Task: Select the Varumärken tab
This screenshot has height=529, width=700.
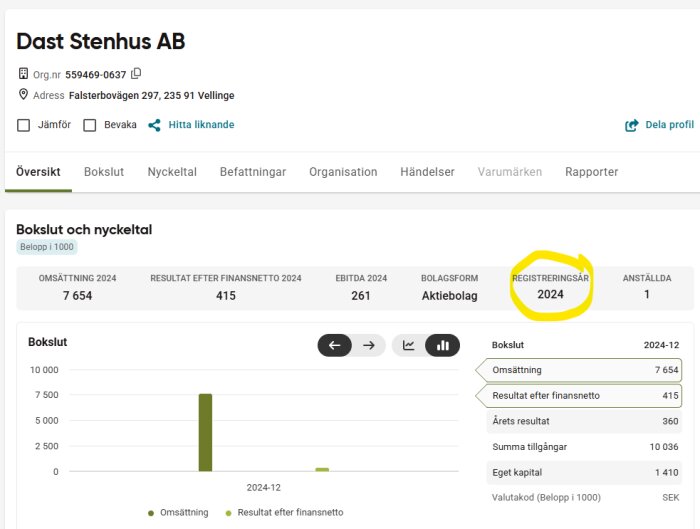Action: coord(510,172)
